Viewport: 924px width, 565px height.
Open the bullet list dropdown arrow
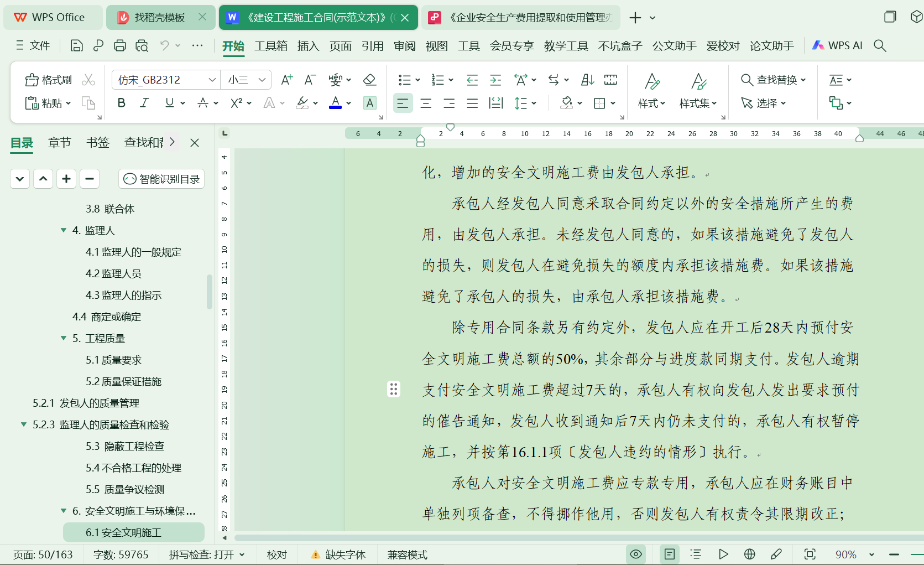[417, 80]
